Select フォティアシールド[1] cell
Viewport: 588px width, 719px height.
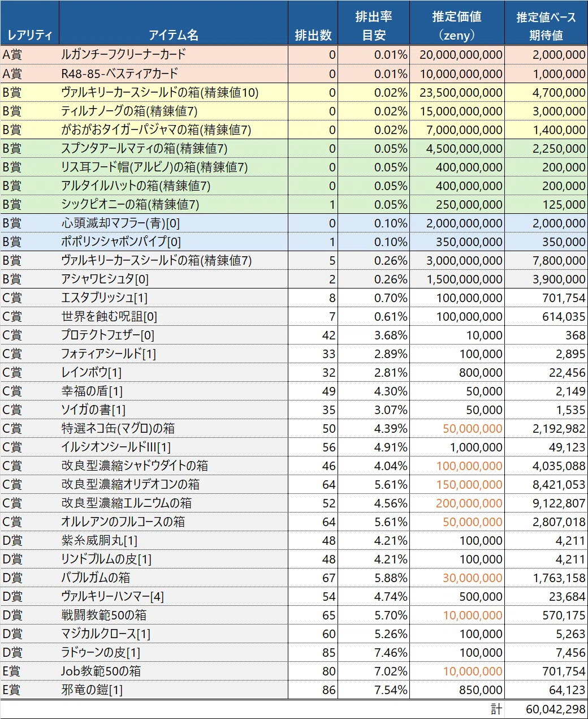[174, 354]
